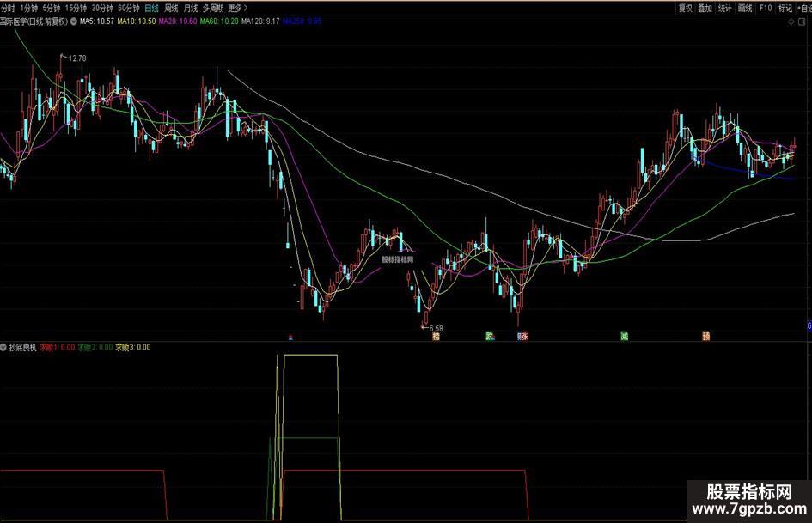This screenshot has height=523, width=812.
Task: Click the 自选 watchlist button
Action: 805,9
